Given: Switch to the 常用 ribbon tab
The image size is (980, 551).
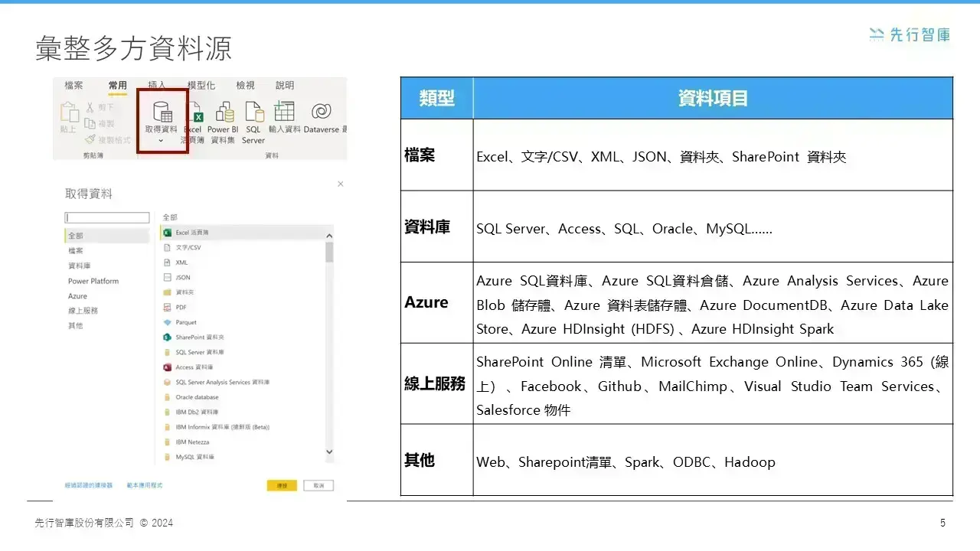Looking at the screenshot, I should click(117, 86).
